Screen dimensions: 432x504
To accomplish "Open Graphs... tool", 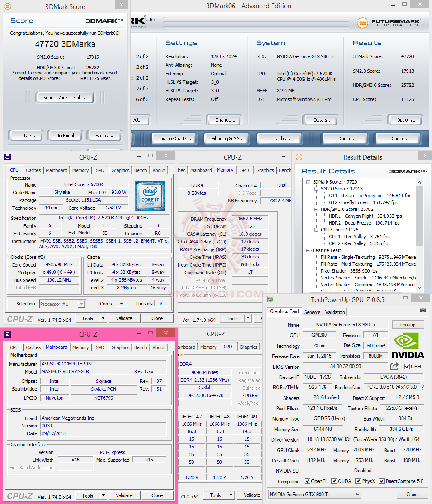I will [280, 139].
